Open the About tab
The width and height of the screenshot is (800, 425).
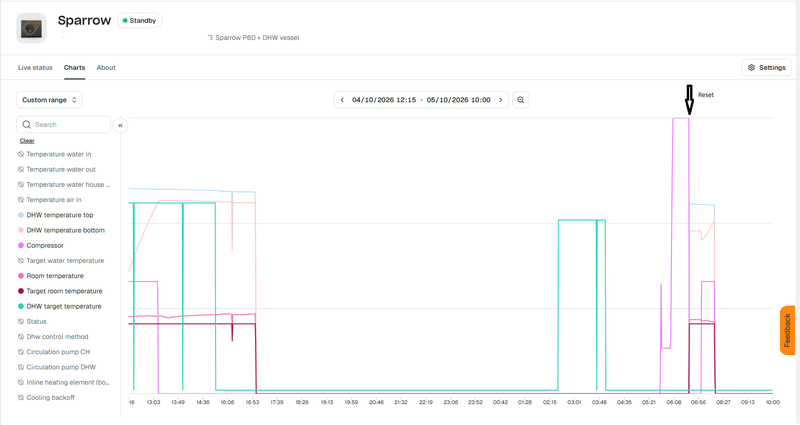pyautogui.click(x=106, y=67)
